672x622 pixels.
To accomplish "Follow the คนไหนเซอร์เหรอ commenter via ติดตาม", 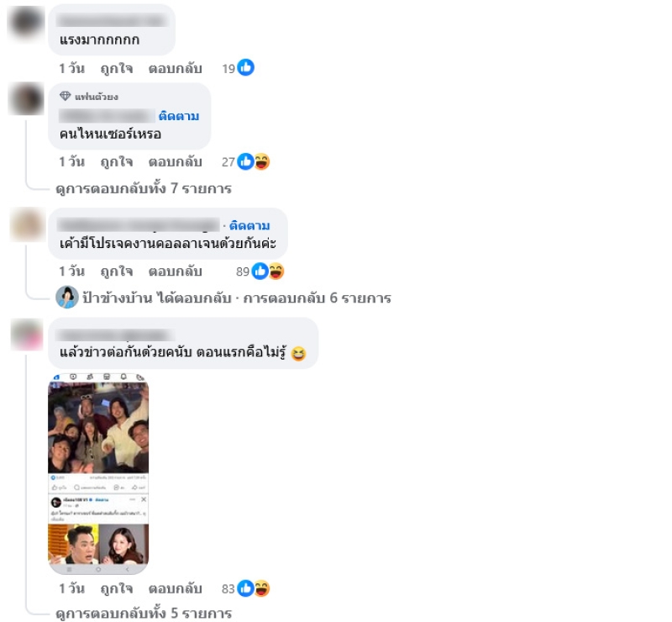I will (179, 116).
